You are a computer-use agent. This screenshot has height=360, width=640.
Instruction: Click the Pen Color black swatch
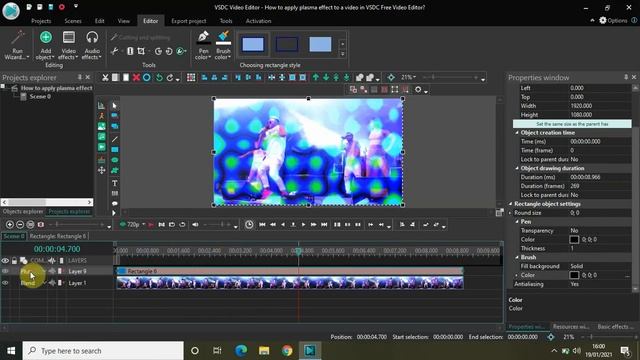(x=574, y=240)
